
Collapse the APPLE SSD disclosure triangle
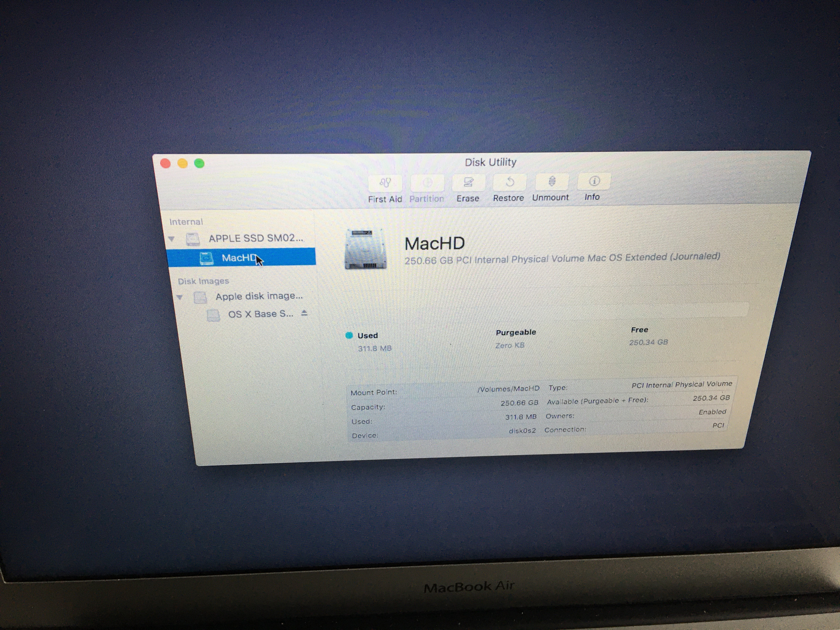(x=172, y=239)
